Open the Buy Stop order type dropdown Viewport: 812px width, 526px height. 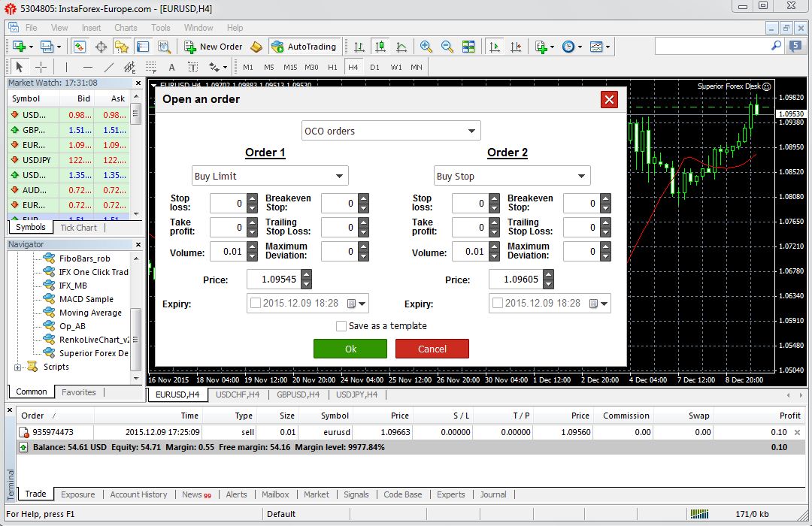pyautogui.click(x=512, y=177)
